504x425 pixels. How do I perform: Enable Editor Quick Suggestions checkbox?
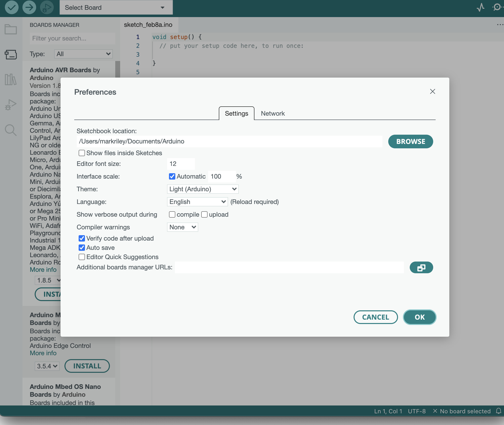tap(82, 257)
